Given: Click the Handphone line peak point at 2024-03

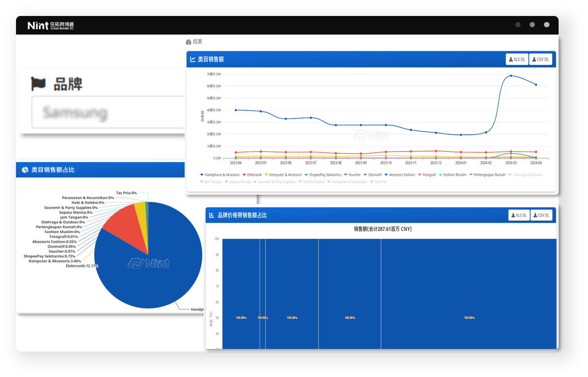Looking at the screenshot, I should tap(511, 76).
